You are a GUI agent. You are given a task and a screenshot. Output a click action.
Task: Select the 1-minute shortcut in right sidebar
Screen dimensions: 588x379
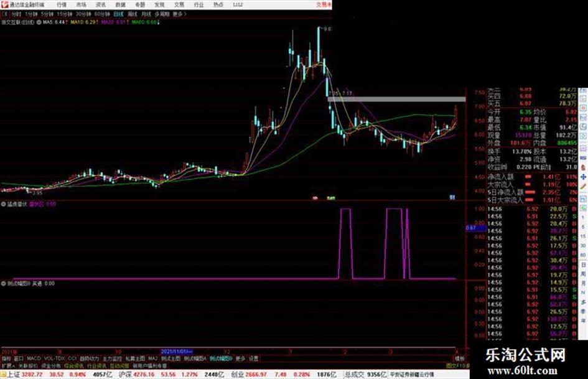[x=583, y=218]
